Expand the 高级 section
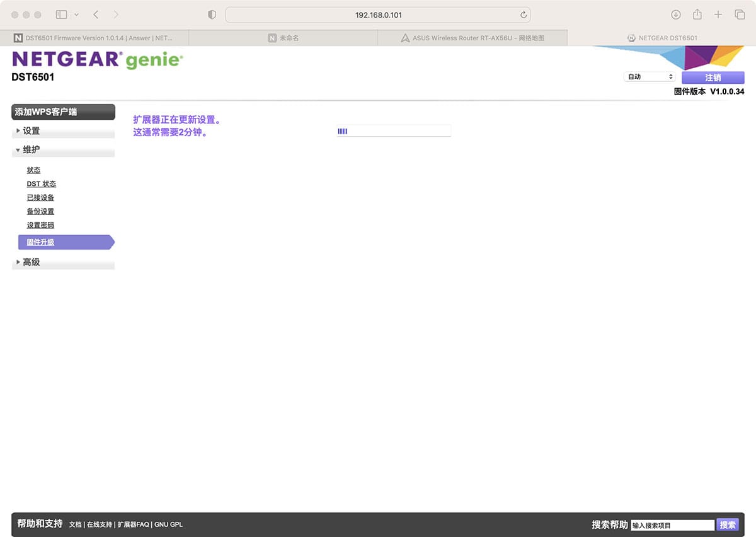The width and height of the screenshot is (756, 537). [x=64, y=262]
